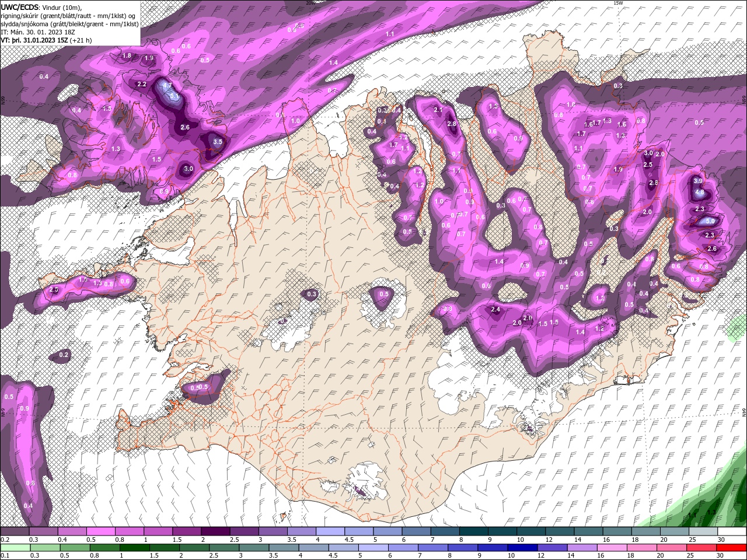Click the 4.7 snowfall value on the map
This screenshot has height=560, width=747.
pyautogui.click(x=167, y=86)
